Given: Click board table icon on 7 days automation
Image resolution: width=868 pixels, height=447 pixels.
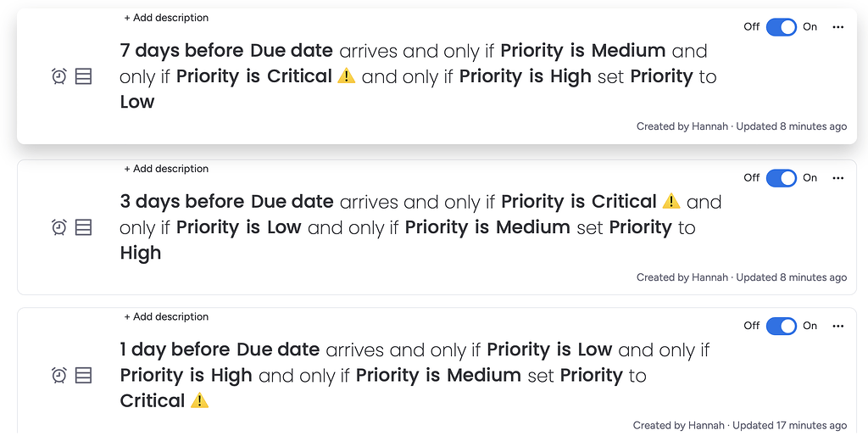Looking at the screenshot, I should coord(83,76).
